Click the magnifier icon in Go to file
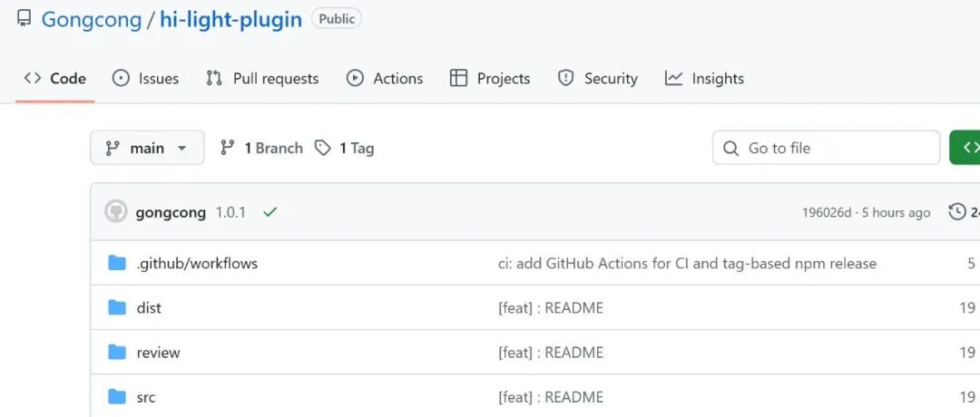Screen dimensions: 980x417 click(730, 149)
